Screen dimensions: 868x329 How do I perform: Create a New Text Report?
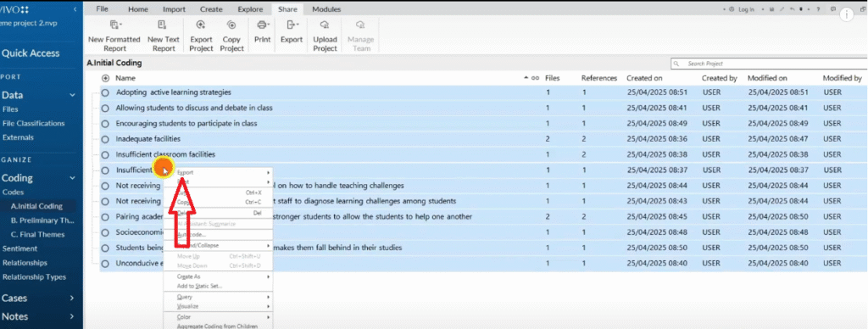164,36
